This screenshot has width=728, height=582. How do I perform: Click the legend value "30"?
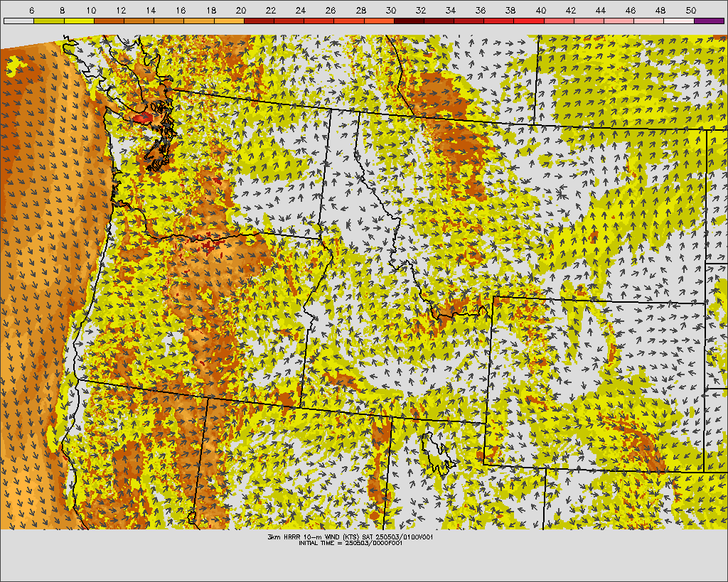coord(391,11)
